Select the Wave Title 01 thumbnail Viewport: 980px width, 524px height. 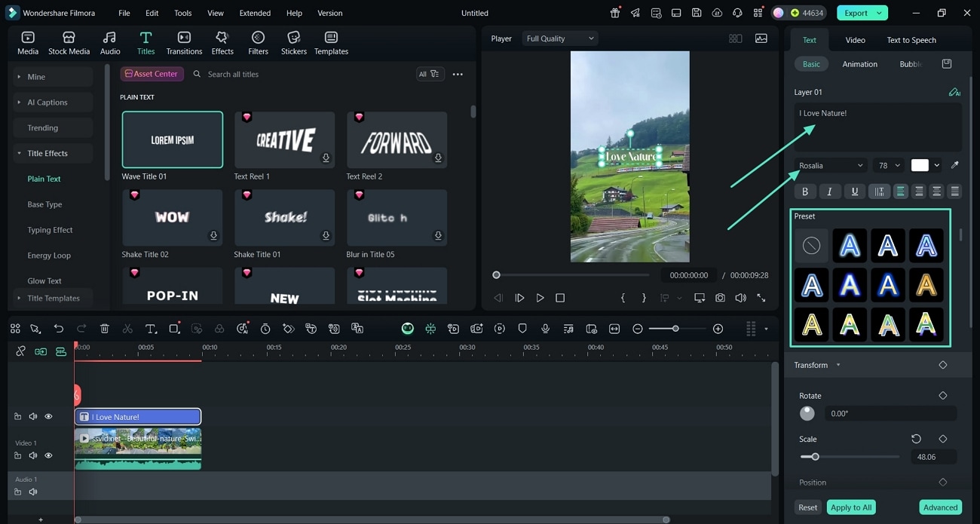point(172,139)
